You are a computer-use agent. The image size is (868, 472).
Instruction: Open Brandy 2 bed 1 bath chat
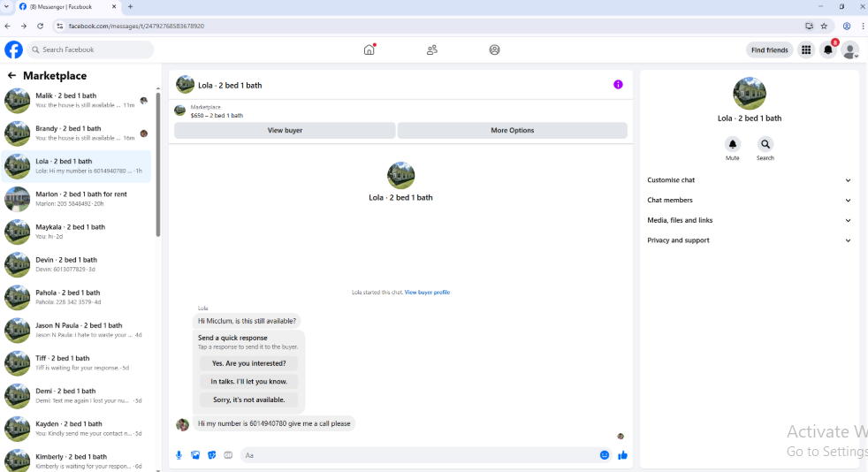point(76,133)
